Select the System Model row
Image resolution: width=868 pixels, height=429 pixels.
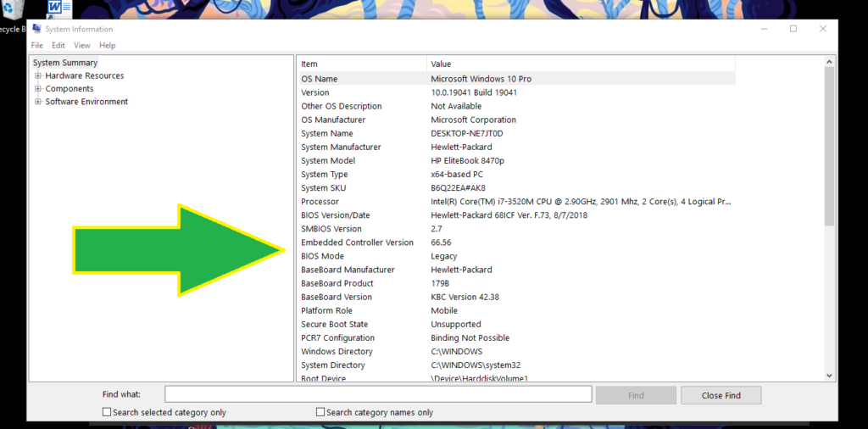517,160
